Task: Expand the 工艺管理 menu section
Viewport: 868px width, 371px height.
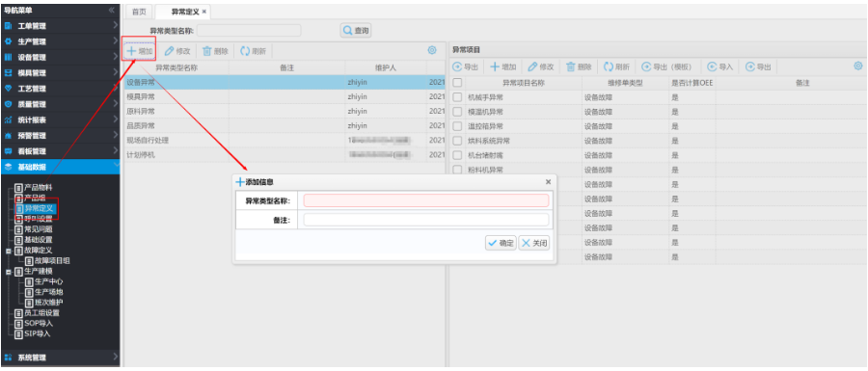Action: [60, 88]
